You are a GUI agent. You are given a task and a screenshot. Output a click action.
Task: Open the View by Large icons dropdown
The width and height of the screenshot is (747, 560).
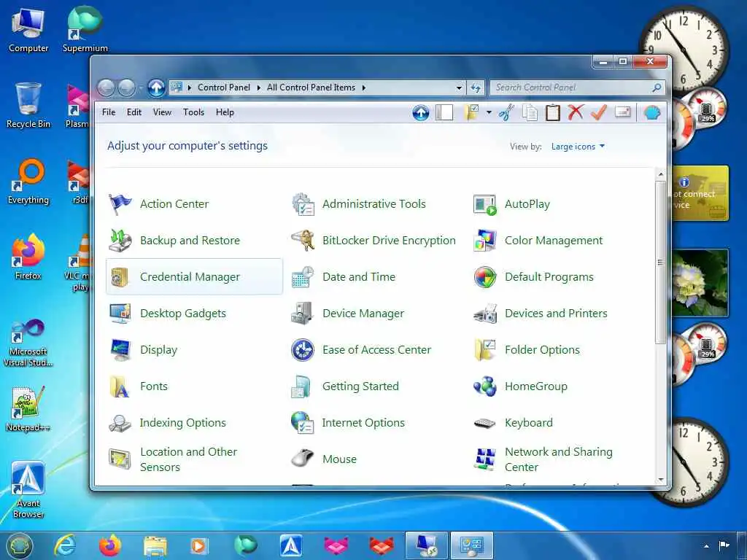coord(578,147)
